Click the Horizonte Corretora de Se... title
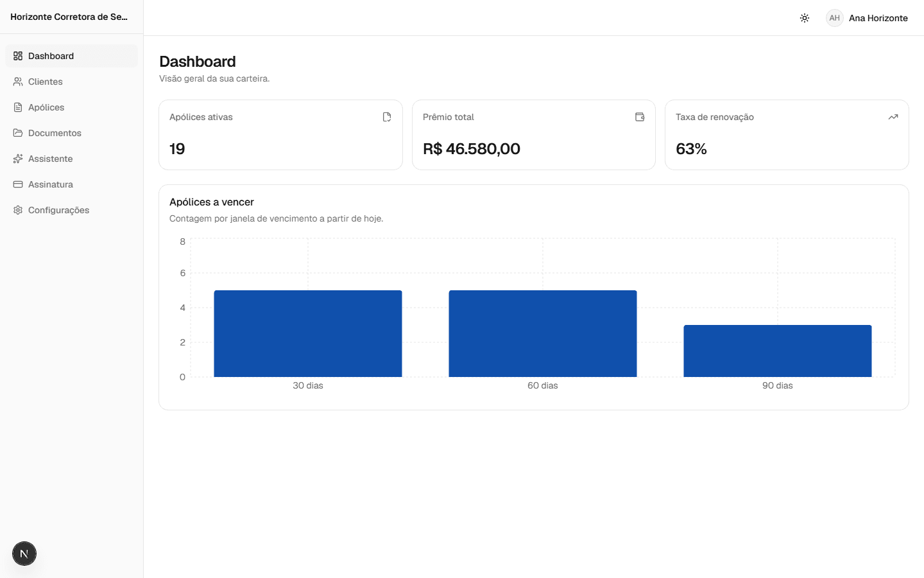This screenshot has width=924, height=578. point(69,17)
